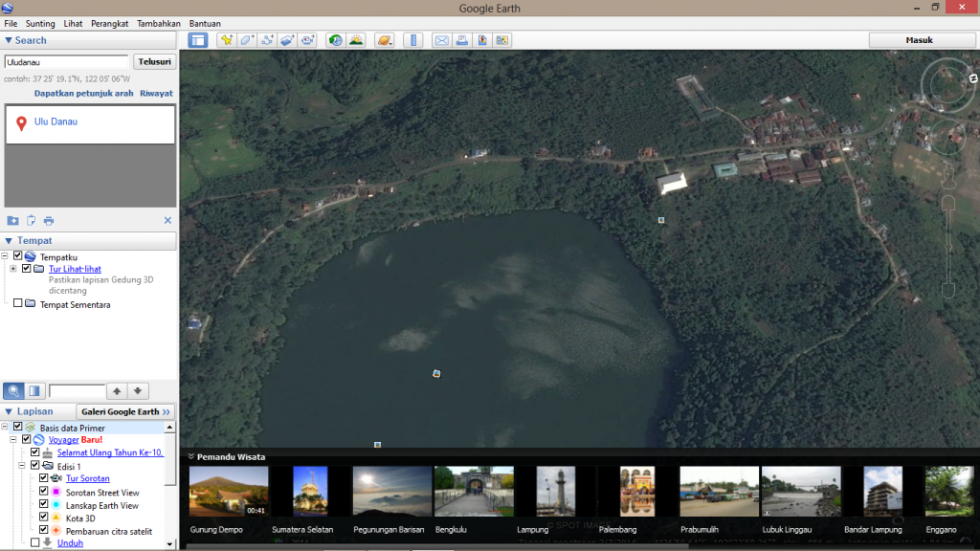This screenshot has width=980, height=551.
Task: Click the email envelope icon
Action: click(x=441, y=40)
